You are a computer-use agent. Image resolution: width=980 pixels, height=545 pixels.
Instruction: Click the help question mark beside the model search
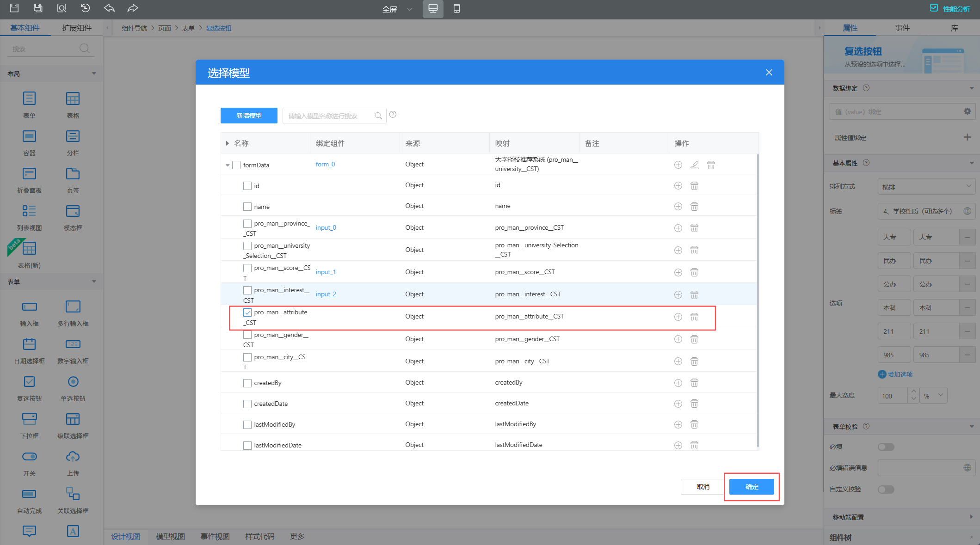point(393,115)
